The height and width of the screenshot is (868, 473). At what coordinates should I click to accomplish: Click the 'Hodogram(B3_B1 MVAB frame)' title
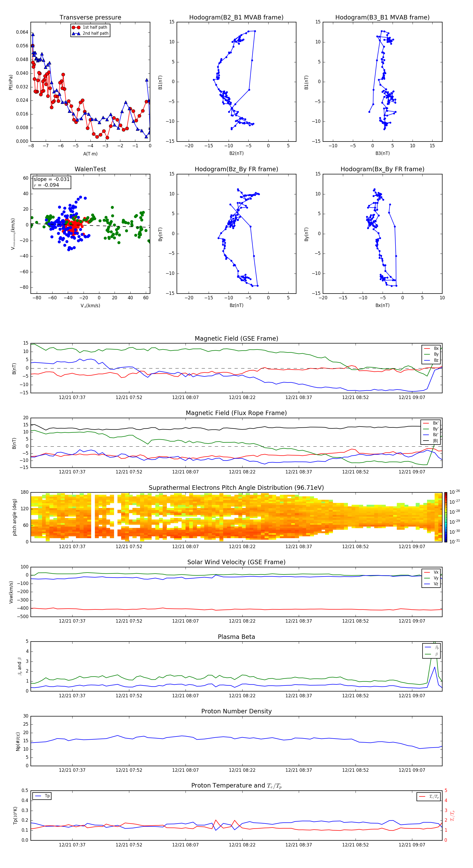coord(382,18)
